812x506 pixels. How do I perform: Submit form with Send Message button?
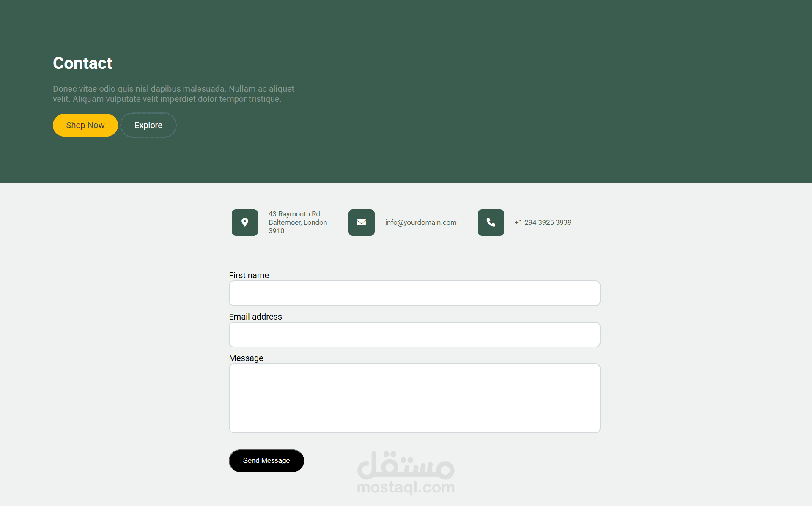pyautogui.click(x=266, y=461)
